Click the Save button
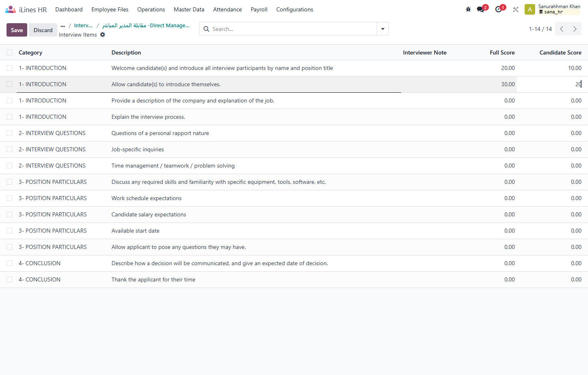Image resolution: width=588 pixels, height=375 pixels. click(17, 30)
